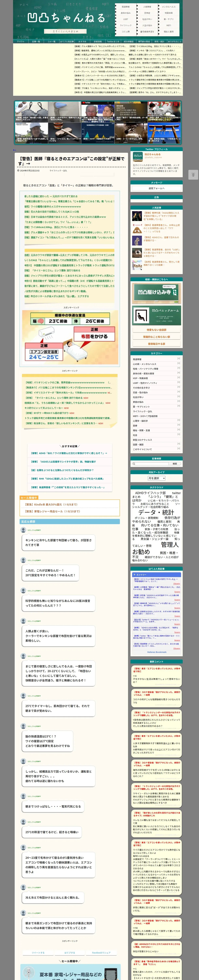Open コメ一覧 in the navigation bar
The width and height of the screenshot is (199, 980).
(52, 41)
